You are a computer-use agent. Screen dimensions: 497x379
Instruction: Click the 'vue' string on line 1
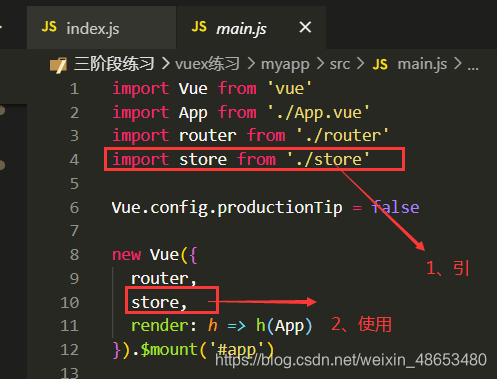(x=290, y=89)
